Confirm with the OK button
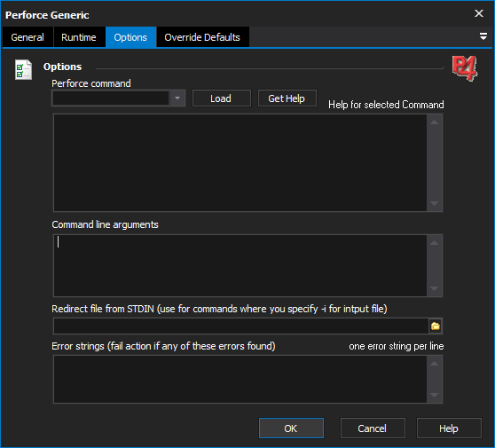Viewport: 495px width, 448px height. pyautogui.click(x=291, y=428)
